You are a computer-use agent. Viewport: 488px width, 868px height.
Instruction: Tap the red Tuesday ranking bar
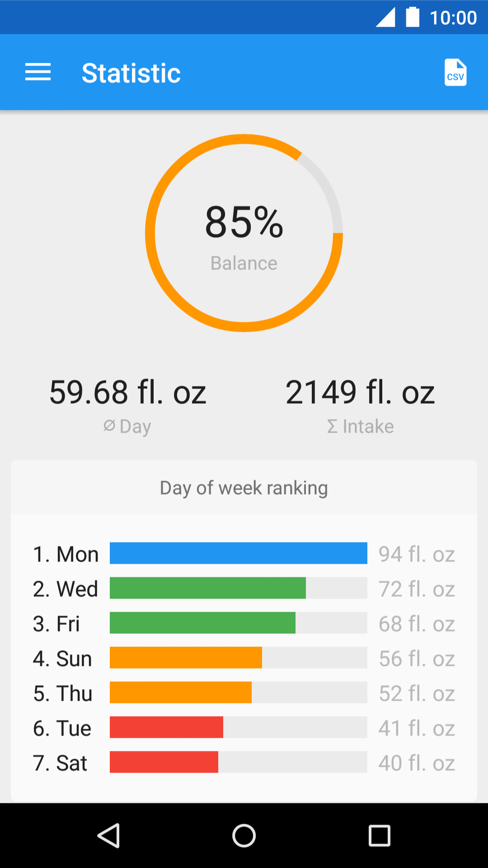pos(166,727)
